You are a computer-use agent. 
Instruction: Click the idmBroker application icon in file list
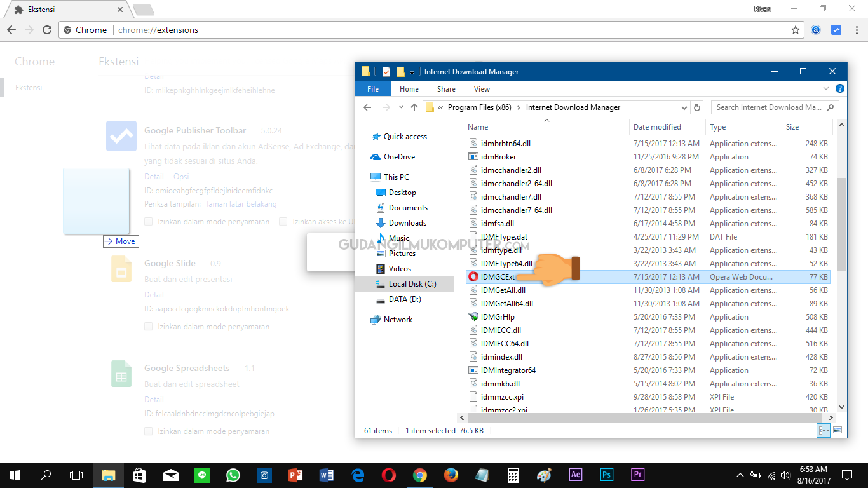473,157
